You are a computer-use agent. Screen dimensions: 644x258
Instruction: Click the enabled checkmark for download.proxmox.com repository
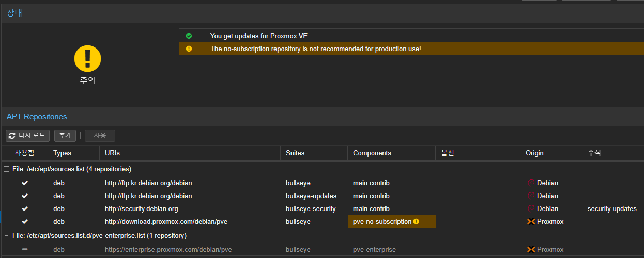25,222
